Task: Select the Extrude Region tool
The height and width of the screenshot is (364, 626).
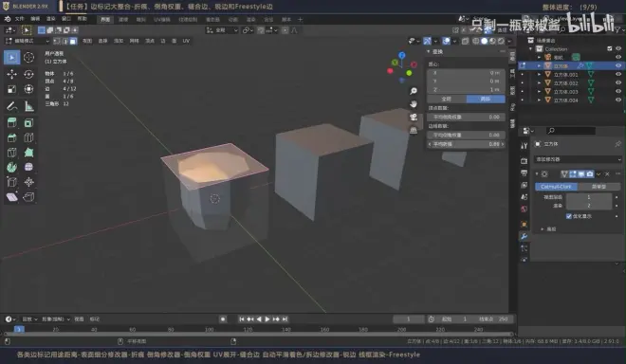Action: tap(11, 122)
